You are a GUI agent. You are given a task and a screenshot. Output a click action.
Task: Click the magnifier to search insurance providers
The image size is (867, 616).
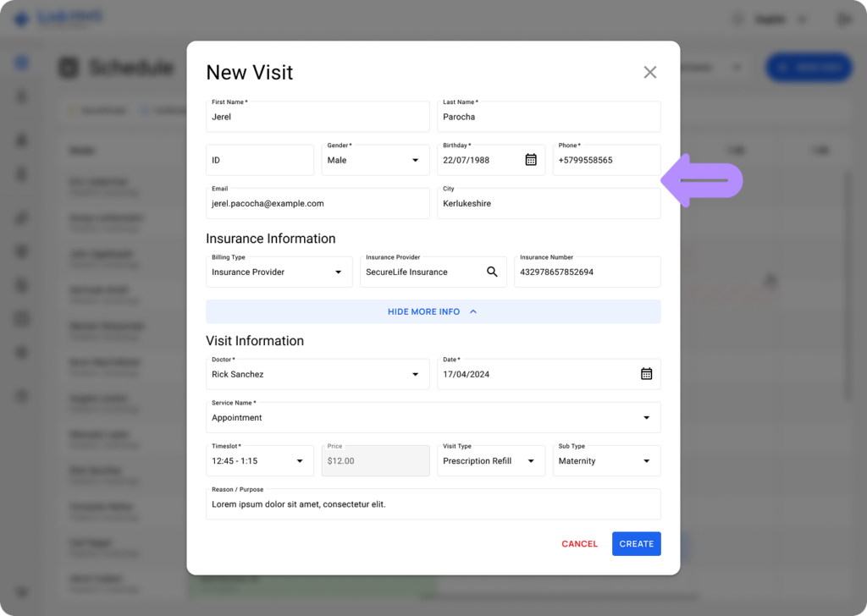point(492,272)
